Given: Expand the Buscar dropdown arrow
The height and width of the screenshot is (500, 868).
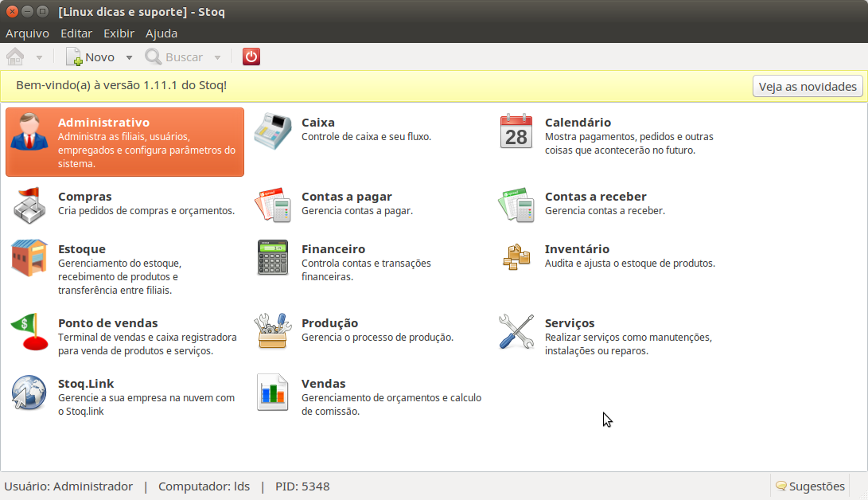Looking at the screenshot, I should click(x=217, y=57).
